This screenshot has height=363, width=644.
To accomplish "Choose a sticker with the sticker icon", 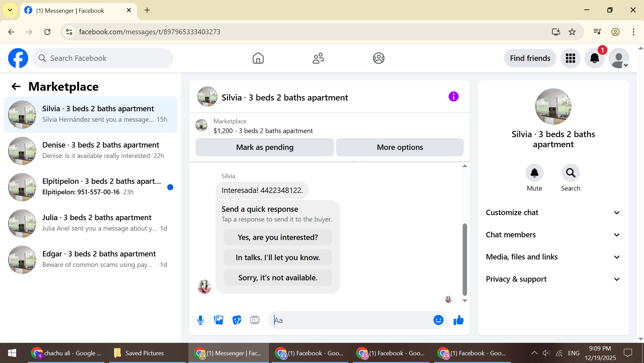I will coord(237,320).
